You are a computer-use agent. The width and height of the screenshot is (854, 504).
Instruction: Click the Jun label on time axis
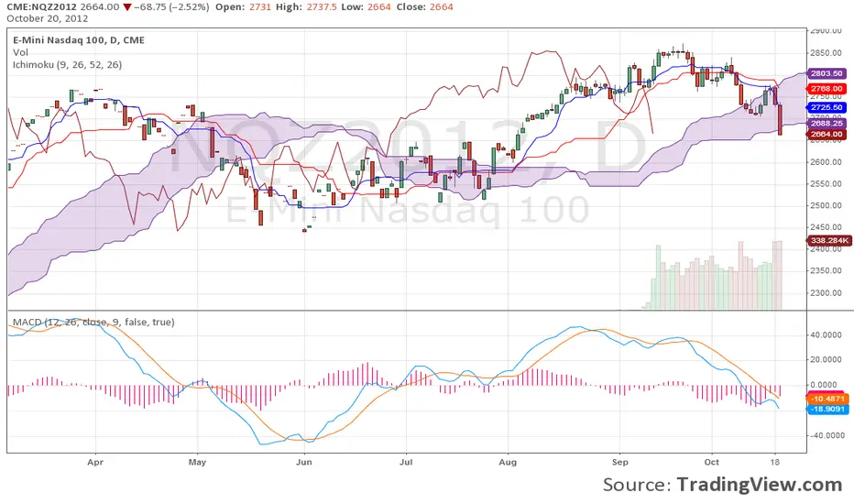pyautogui.click(x=304, y=462)
